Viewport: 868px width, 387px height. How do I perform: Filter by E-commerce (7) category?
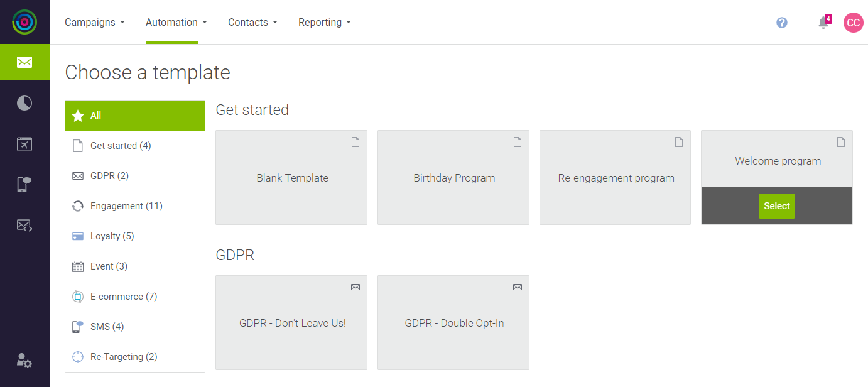[x=135, y=297]
